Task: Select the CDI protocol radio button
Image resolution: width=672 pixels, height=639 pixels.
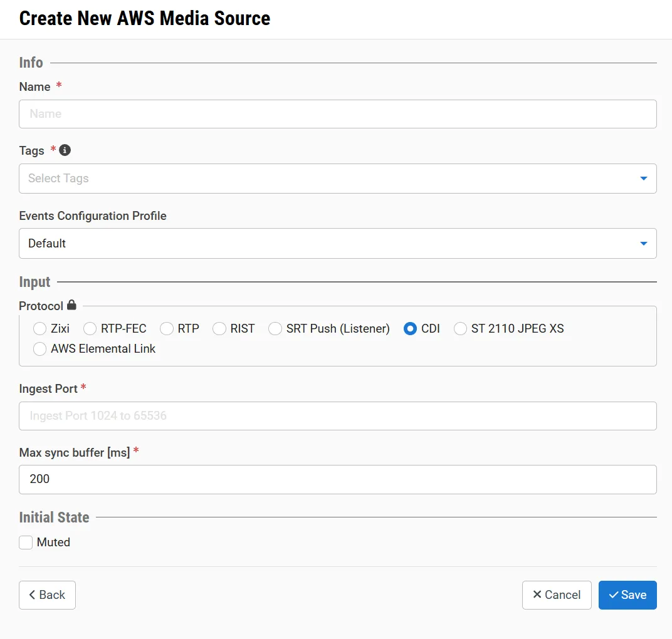Action: pyautogui.click(x=410, y=328)
